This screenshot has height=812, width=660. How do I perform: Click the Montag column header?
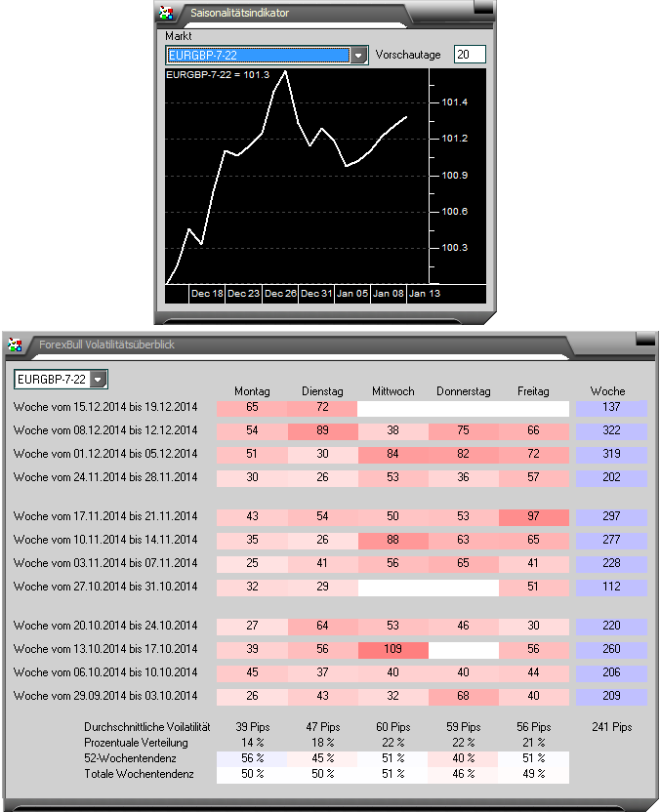tap(252, 391)
